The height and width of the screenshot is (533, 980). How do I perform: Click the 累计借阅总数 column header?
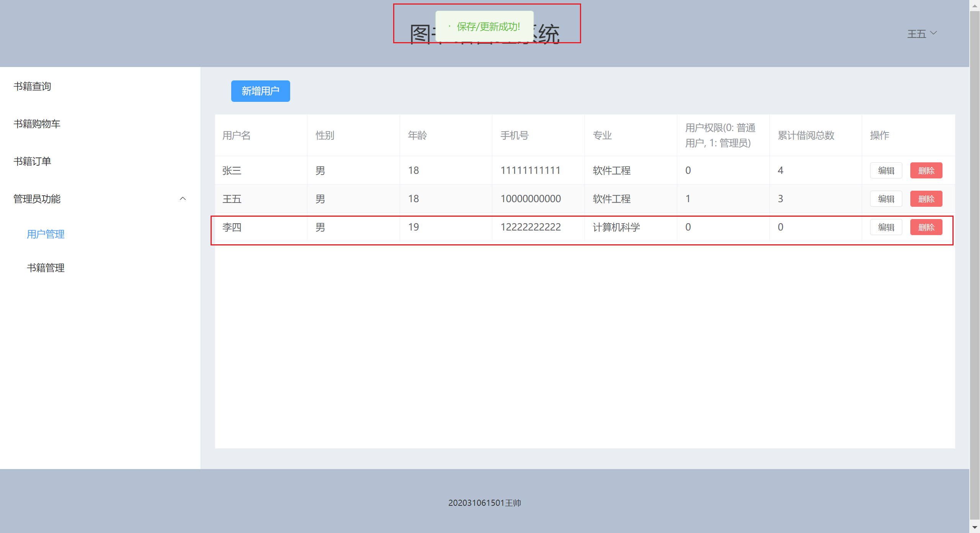pos(806,135)
